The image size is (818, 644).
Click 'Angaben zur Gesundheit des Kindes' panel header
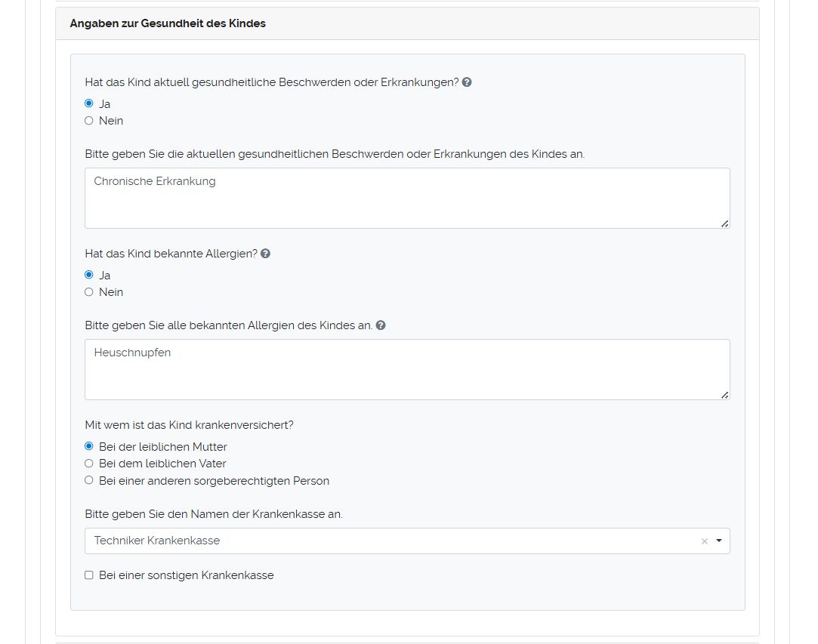coord(168,23)
